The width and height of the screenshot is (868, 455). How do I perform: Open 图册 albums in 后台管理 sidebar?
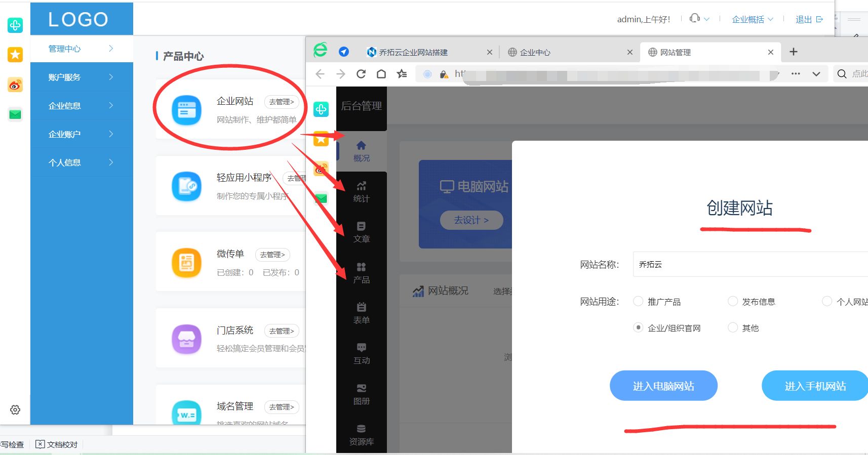(361, 394)
